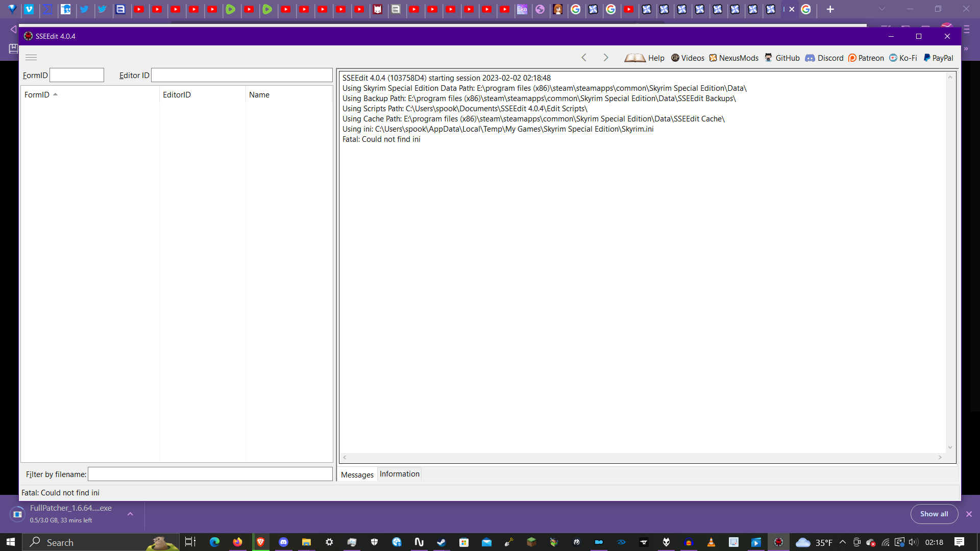The width and height of the screenshot is (980, 551).
Task: Click the log's horizontal scroll right arrow
Action: click(x=940, y=458)
